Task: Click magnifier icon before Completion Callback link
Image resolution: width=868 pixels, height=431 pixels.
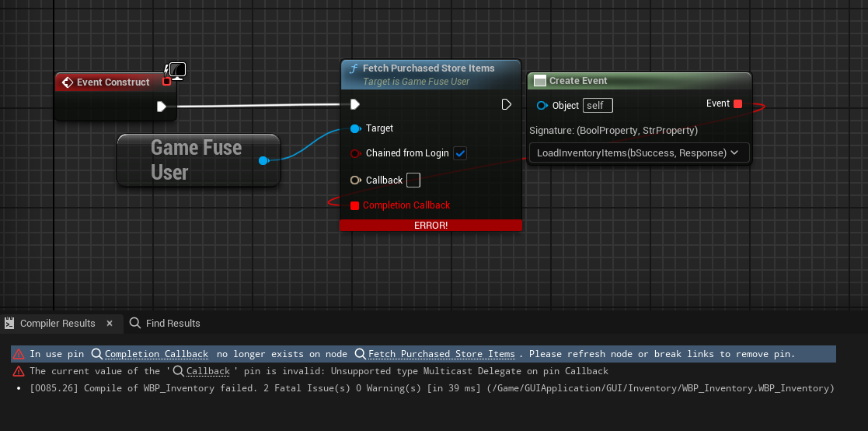Action: pyautogui.click(x=97, y=353)
